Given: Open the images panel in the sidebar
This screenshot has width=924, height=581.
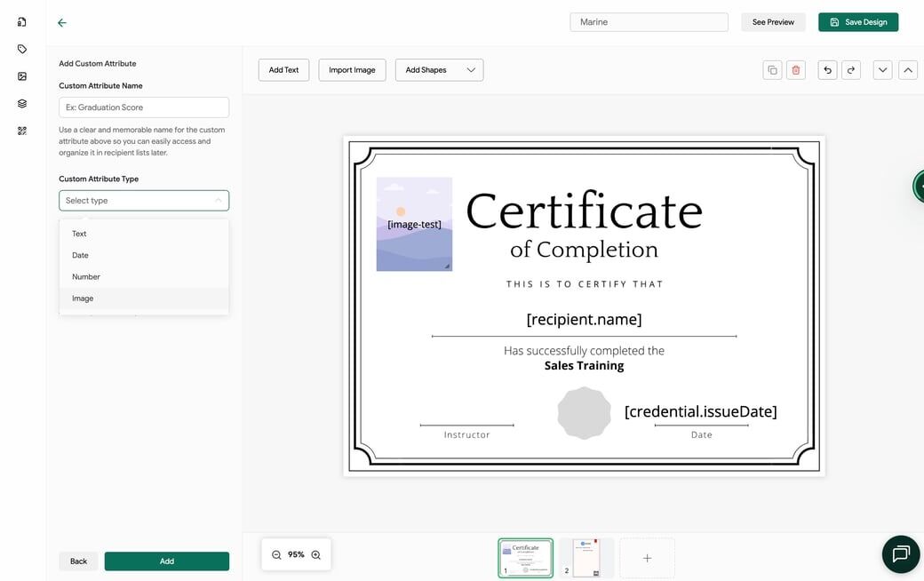Looking at the screenshot, I should pyautogui.click(x=22, y=76).
